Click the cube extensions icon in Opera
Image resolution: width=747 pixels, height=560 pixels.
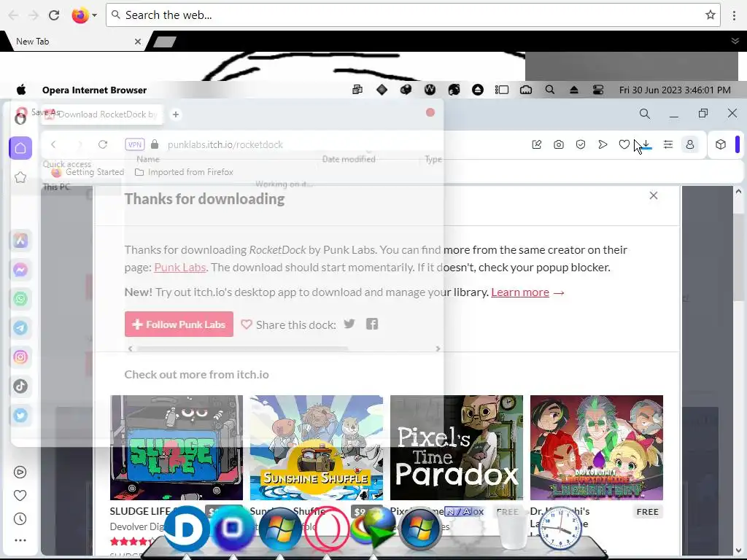(720, 144)
